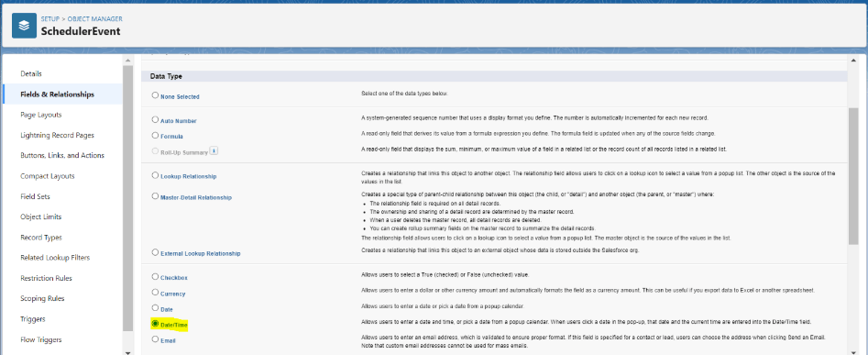868x355 pixels.
Task: Select the None Selected radio button
Action: pos(155,95)
